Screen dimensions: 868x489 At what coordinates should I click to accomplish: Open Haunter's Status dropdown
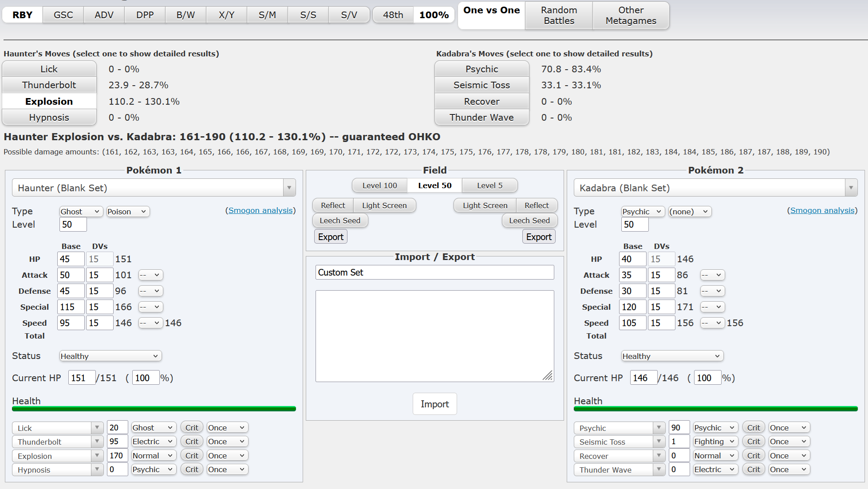click(110, 356)
